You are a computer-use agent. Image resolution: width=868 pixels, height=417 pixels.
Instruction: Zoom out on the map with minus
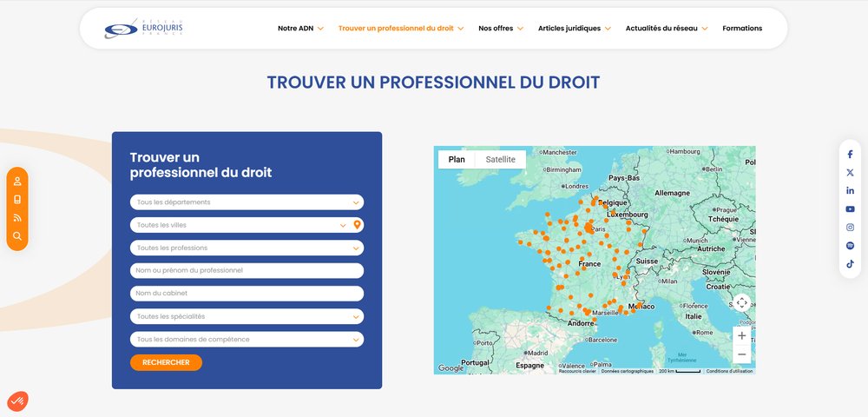742,354
